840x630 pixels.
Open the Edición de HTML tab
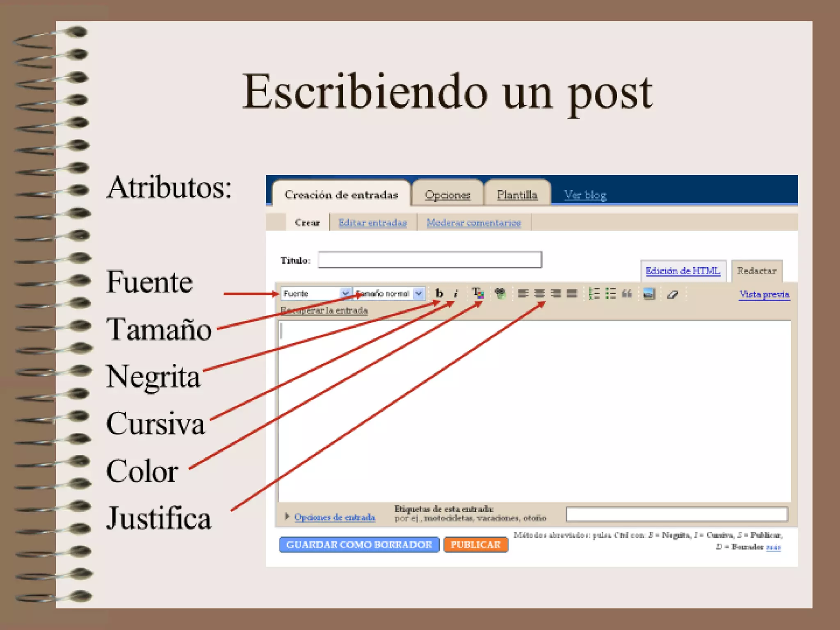683,271
